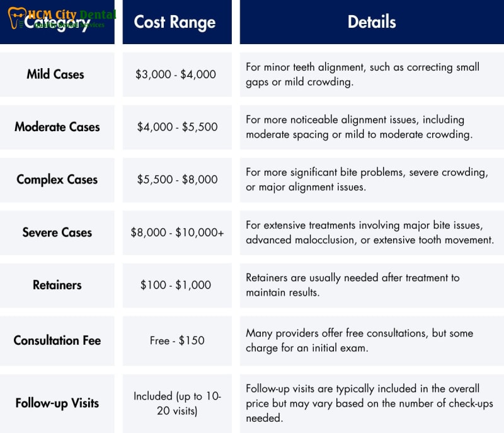Click the $100 - $1,000 cost cell

pyautogui.click(x=176, y=285)
